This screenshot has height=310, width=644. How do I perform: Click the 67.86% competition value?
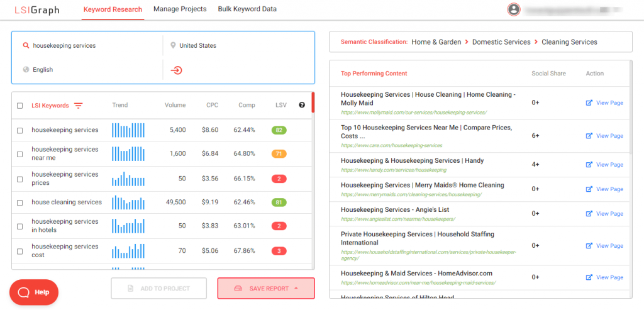click(245, 250)
